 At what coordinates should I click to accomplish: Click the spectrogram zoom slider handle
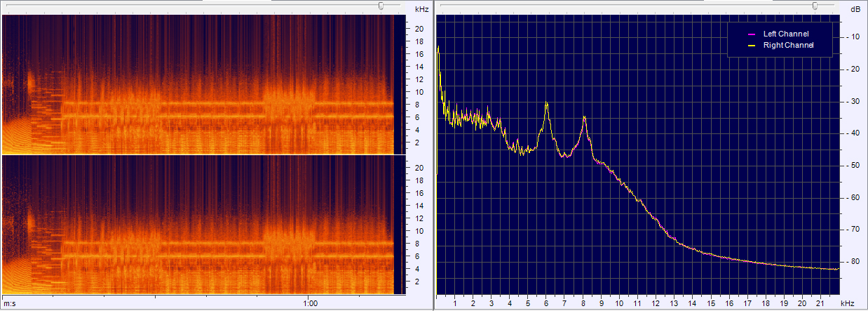[x=381, y=6]
